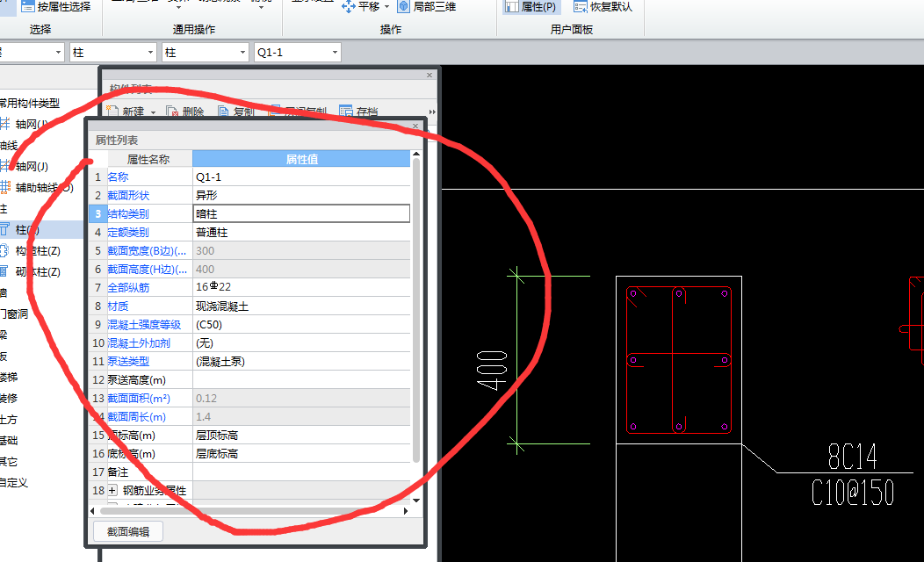Image resolution: width=924 pixels, height=562 pixels.
Task: Click the 名称 property link
Action: click(x=118, y=177)
